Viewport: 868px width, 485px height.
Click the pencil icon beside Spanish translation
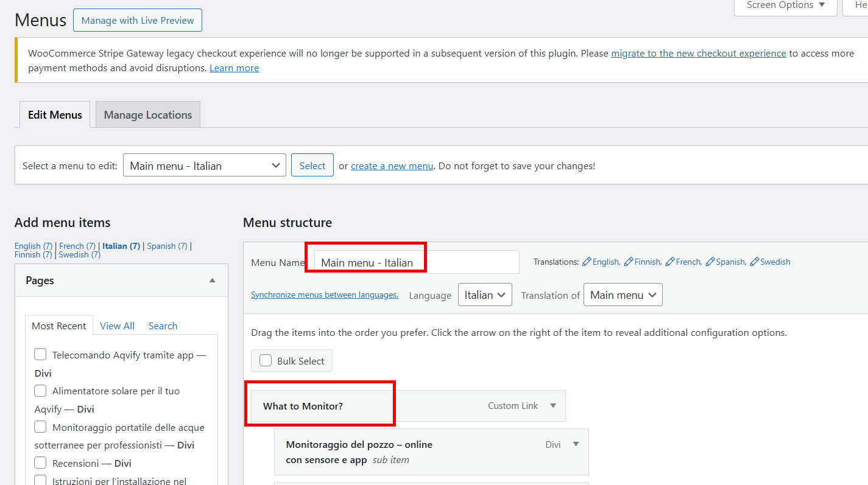(710, 262)
